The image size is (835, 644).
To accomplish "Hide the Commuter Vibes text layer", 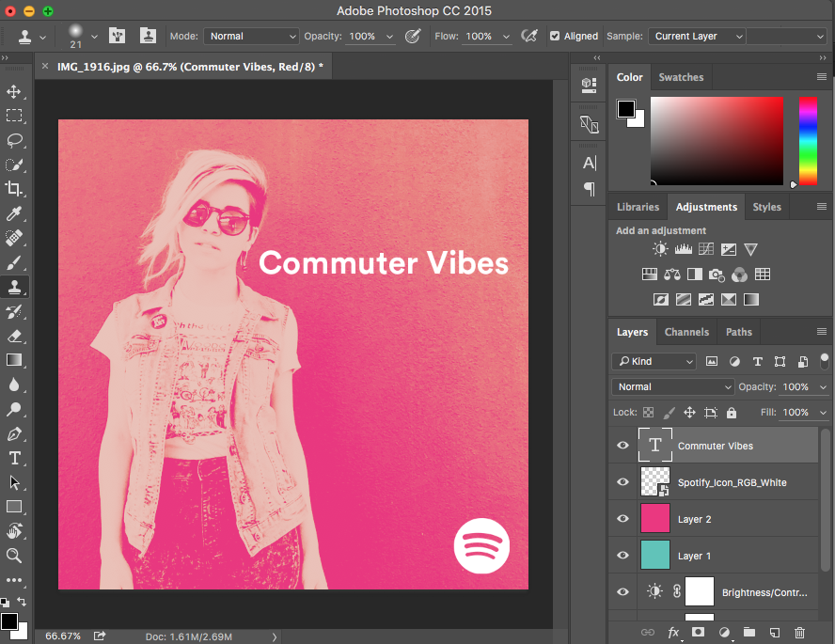I will (x=622, y=445).
